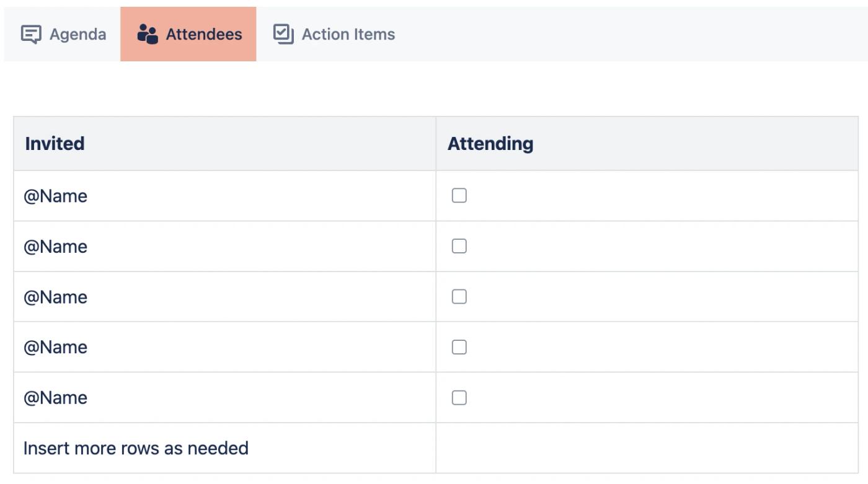The width and height of the screenshot is (868, 484).
Task: Tick the second row Attending checkbox
Action: pyautogui.click(x=459, y=247)
